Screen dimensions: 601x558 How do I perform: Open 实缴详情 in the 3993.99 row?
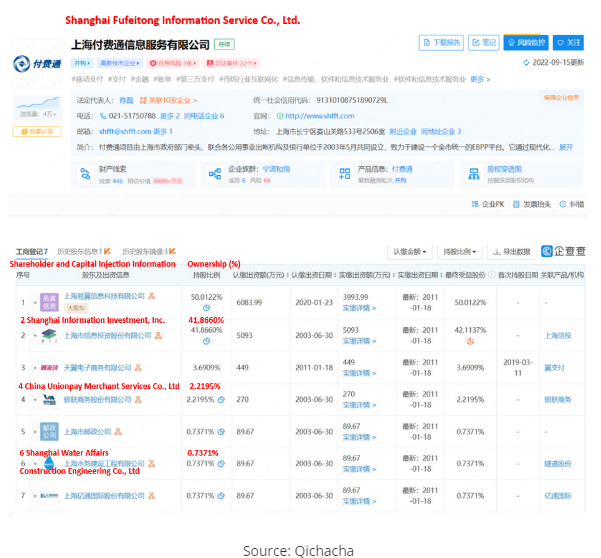(x=359, y=308)
